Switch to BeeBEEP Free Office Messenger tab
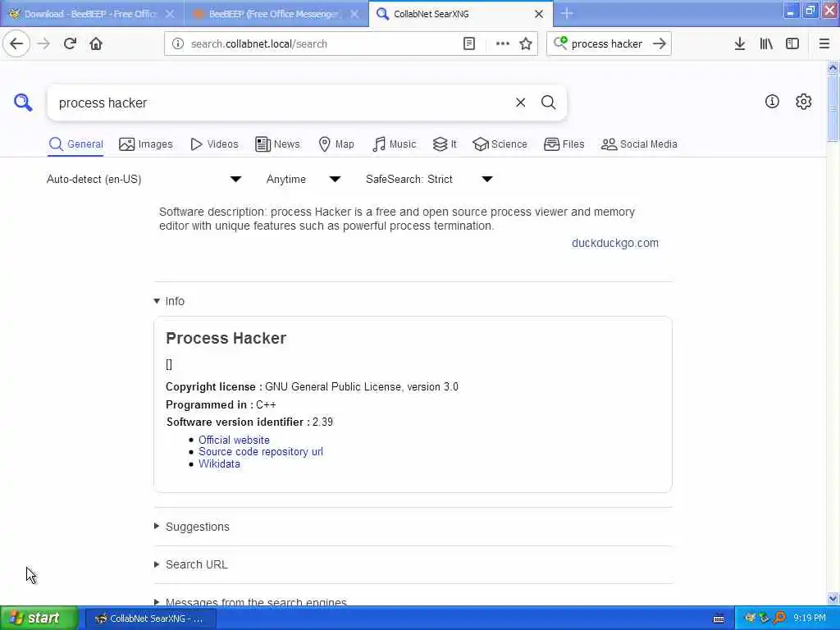This screenshot has height=630, width=840. pyautogui.click(x=273, y=14)
